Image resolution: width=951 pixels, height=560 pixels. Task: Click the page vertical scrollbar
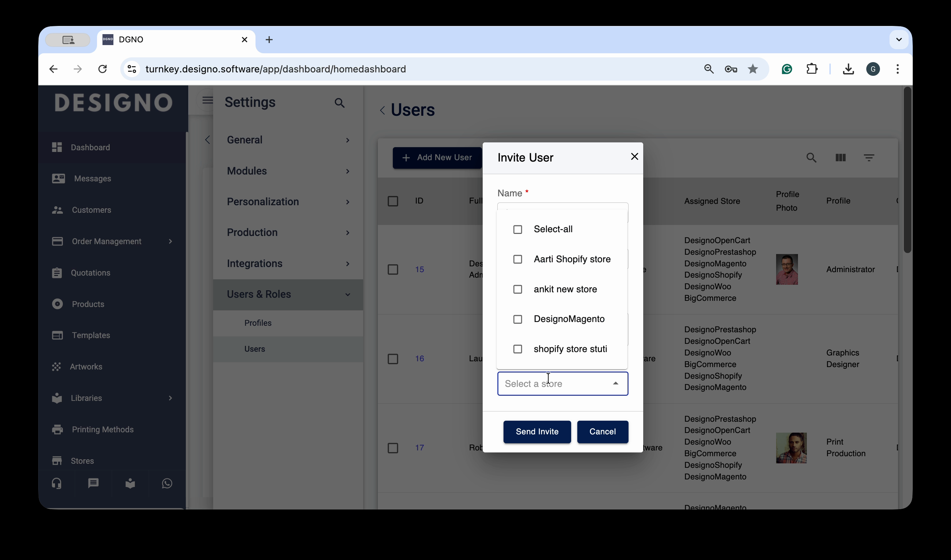click(908, 170)
